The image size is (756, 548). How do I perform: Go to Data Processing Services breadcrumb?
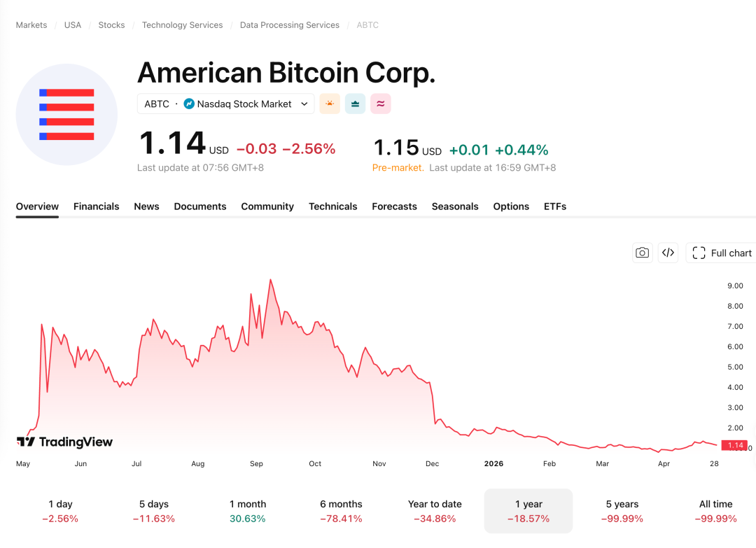[289, 24]
